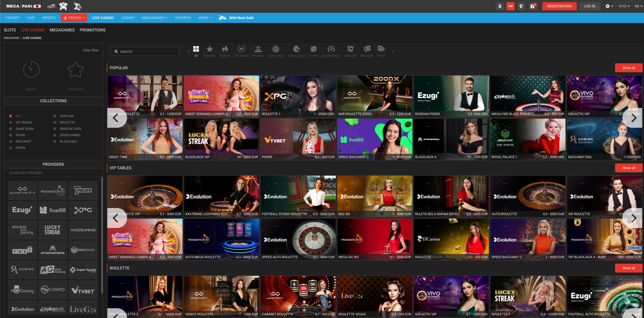Select the Baccarat collection radio button
Image resolution: width=644 pixels, height=318 pixels.
pos(11,141)
